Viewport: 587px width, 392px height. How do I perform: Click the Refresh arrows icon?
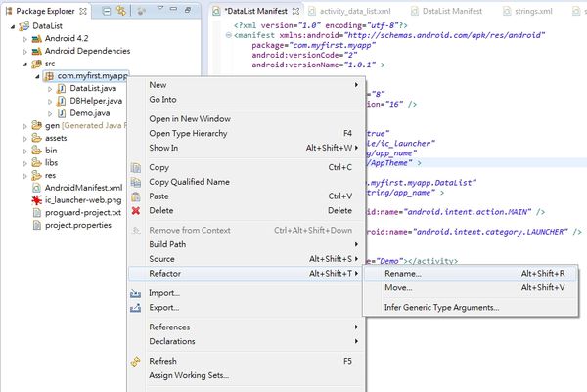[136, 362]
